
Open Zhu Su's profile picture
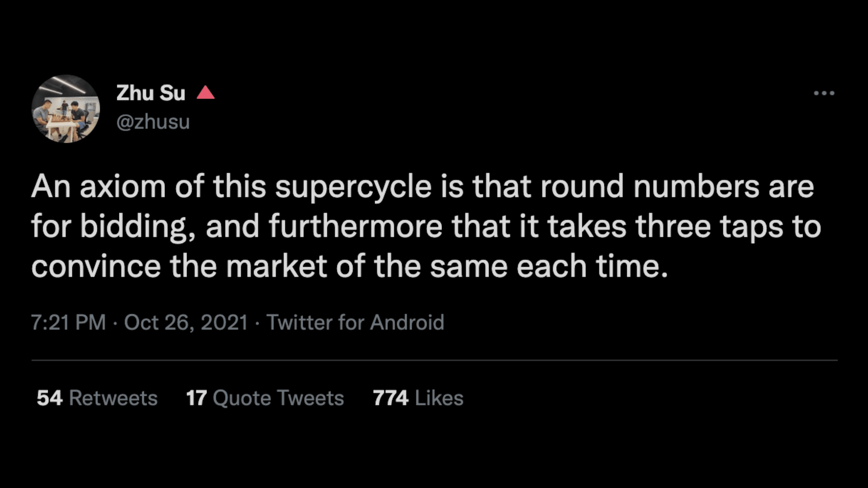coord(66,109)
